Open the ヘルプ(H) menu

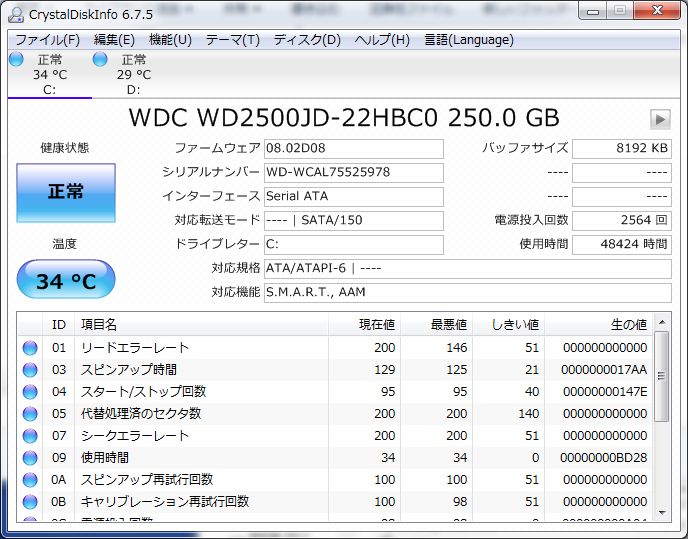[x=382, y=40]
